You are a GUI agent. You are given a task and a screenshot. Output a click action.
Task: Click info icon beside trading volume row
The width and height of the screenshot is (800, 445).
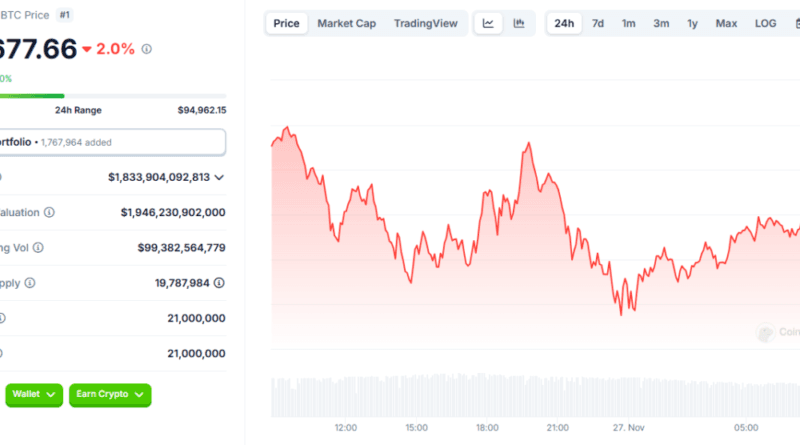[x=38, y=247]
